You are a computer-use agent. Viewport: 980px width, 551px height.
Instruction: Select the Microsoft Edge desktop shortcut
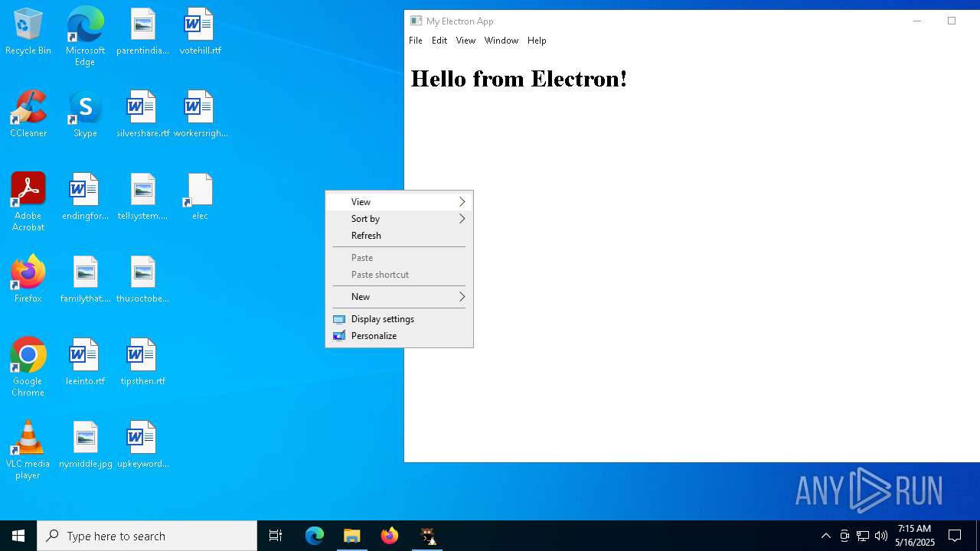point(85,37)
